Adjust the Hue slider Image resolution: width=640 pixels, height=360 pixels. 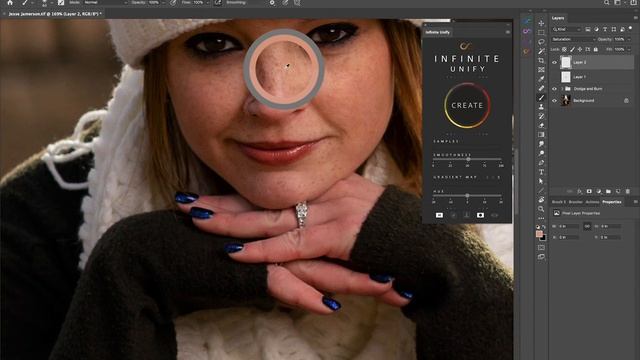(x=467, y=196)
